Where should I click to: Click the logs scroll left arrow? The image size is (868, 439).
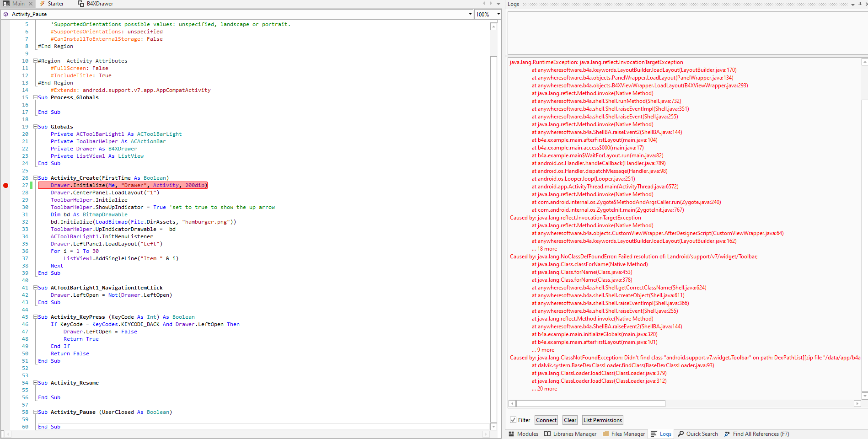512,404
